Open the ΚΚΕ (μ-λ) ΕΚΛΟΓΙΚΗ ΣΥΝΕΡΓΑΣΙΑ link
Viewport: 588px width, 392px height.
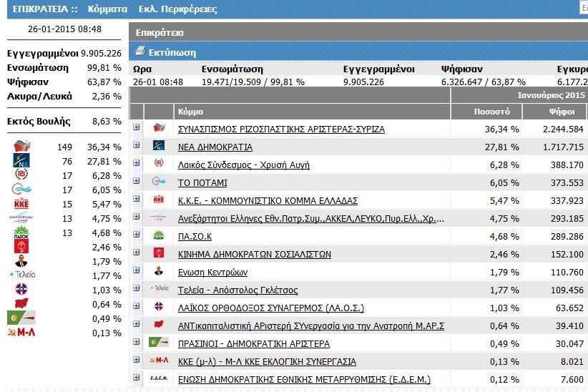(267, 362)
